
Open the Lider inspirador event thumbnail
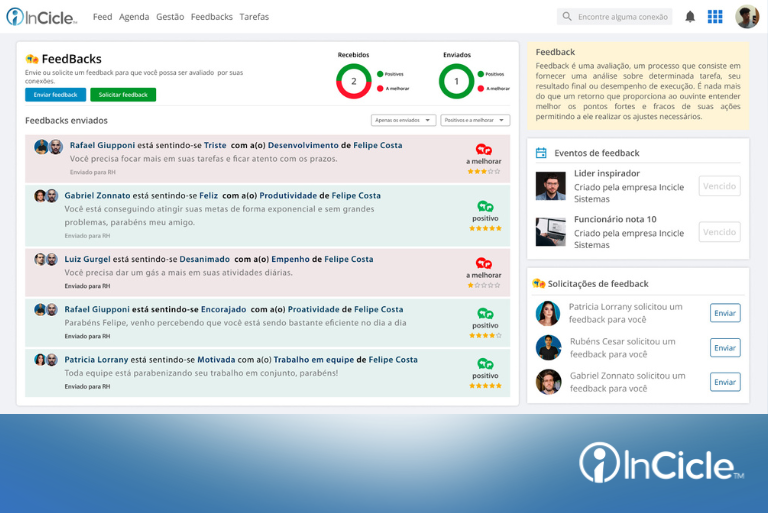551,186
